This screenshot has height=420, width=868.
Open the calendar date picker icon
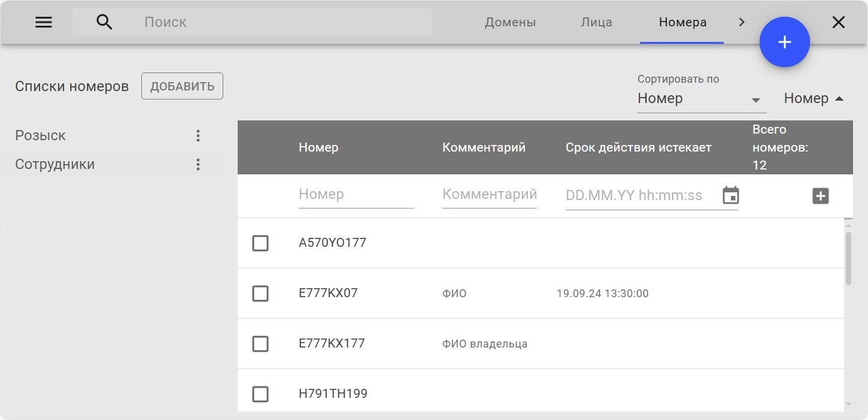[730, 195]
